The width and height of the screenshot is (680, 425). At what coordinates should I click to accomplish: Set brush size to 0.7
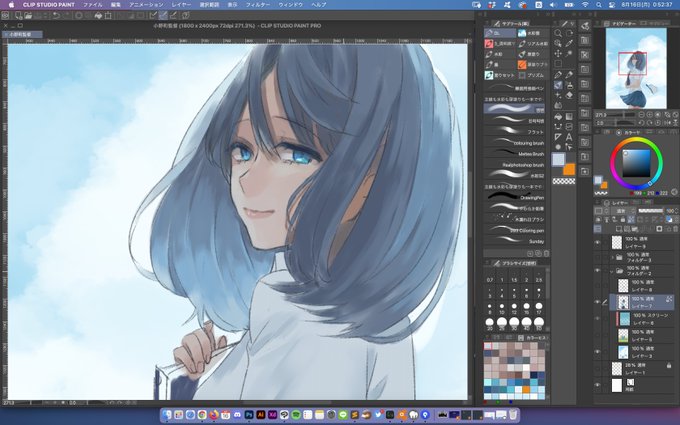pos(490,278)
